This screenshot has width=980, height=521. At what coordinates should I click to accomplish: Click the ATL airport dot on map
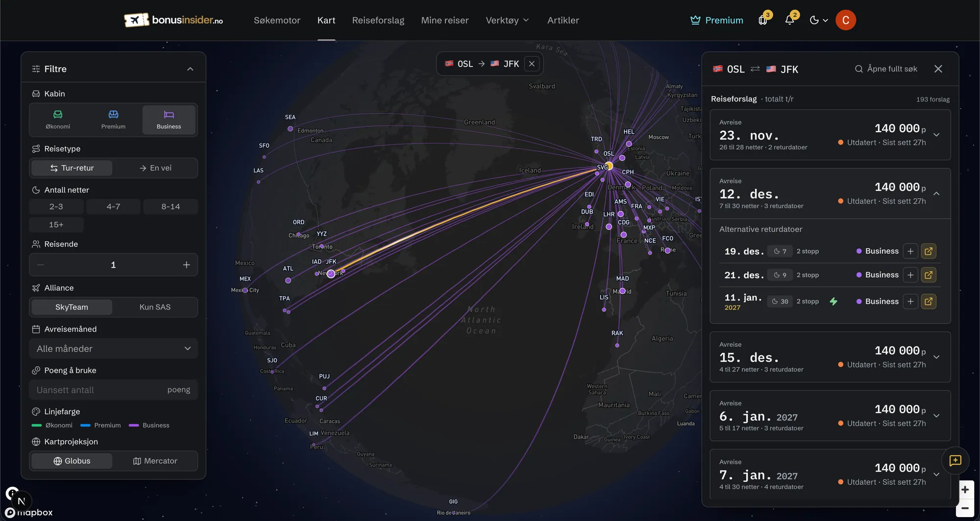click(x=288, y=281)
